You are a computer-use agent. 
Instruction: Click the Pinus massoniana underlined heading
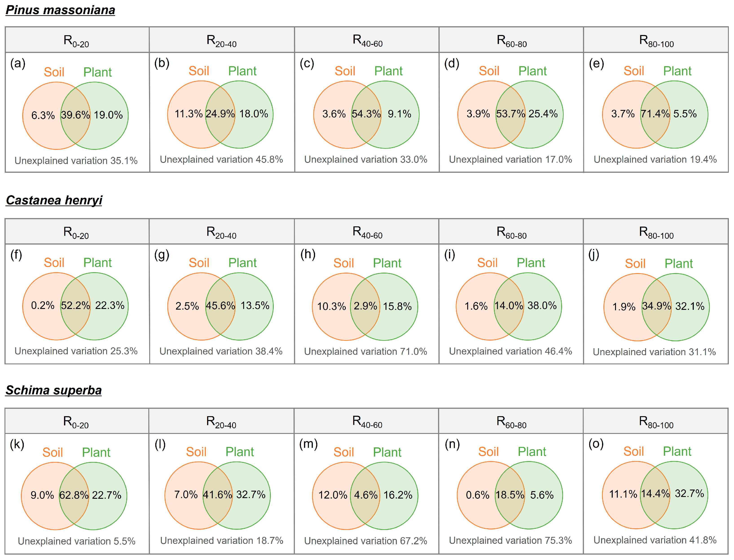pyautogui.click(x=60, y=10)
